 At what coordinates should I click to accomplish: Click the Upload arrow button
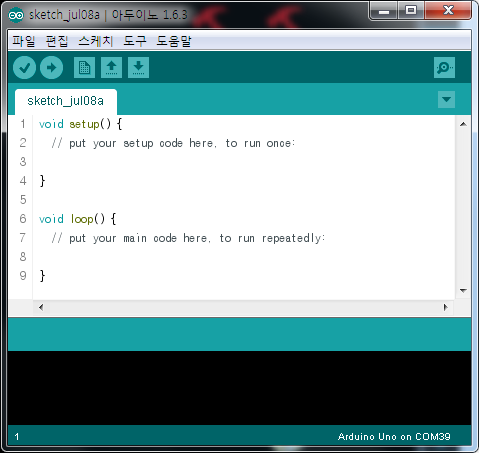tap(51, 68)
